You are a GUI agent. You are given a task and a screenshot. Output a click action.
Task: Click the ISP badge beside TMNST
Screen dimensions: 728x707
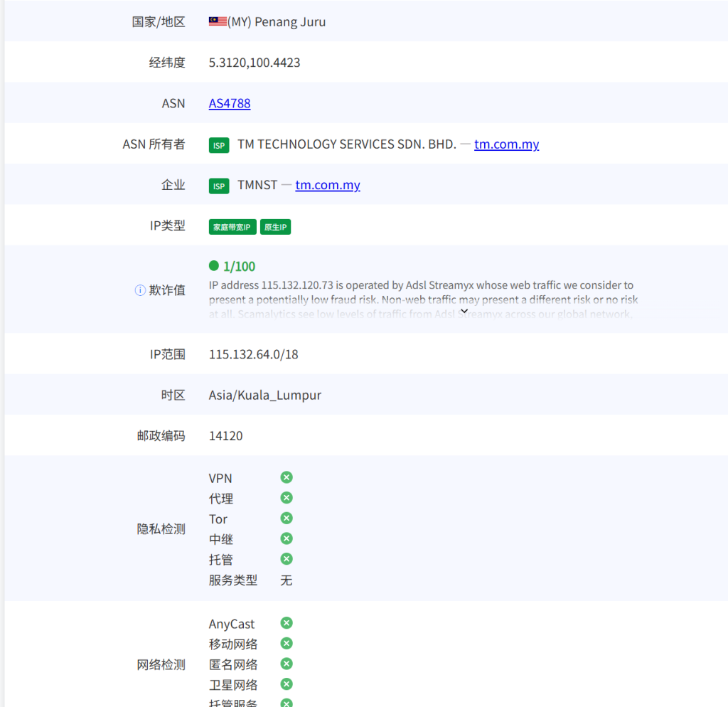coord(219,186)
